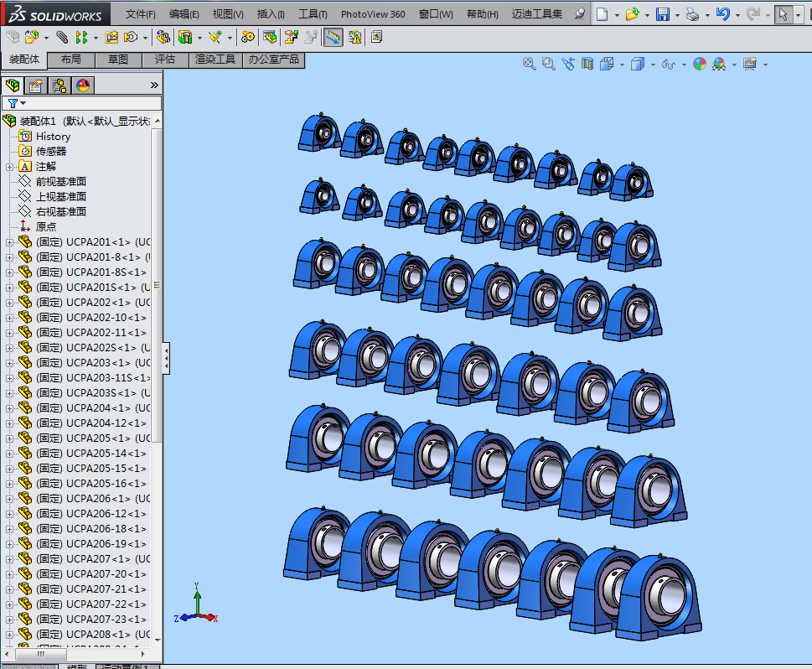Screen dimensions: 812x669
Task: Toggle the Select cursor tool
Action: 783,14
